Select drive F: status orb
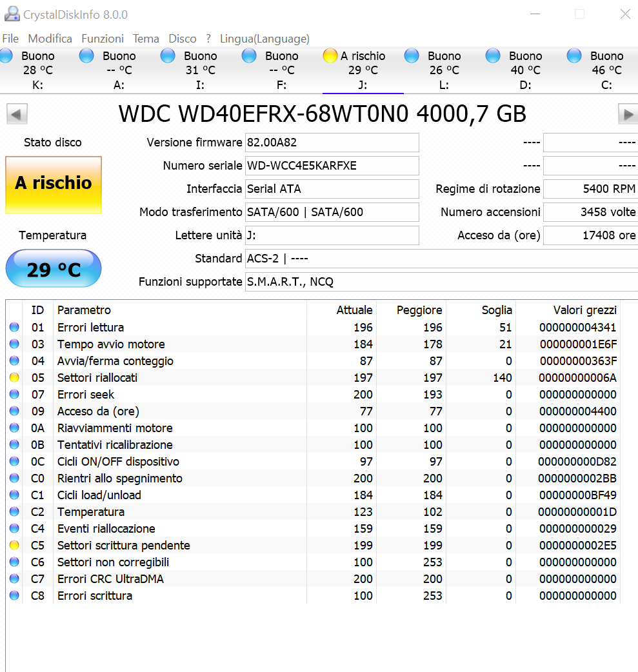Viewport: 638px width, 672px height. 249,55
